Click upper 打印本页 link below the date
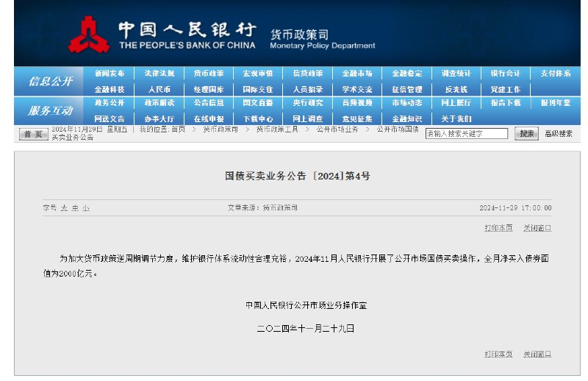 tap(498, 228)
